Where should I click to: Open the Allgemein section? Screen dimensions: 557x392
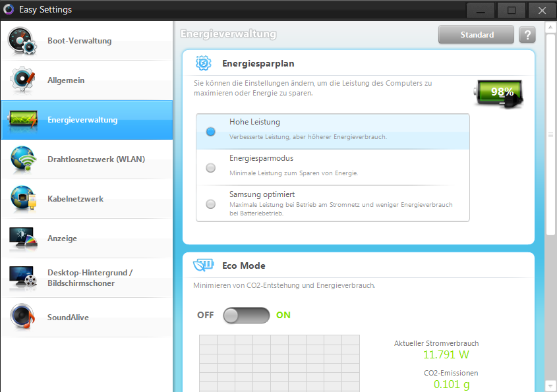pos(86,80)
